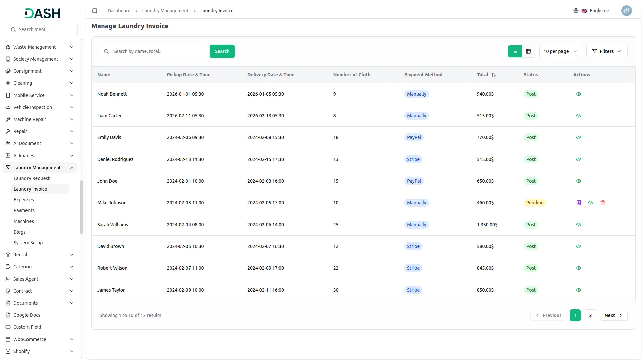644x362 pixels.
Task: Open the 10 per page dropdown
Action: pyautogui.click(x=560, y=51)
